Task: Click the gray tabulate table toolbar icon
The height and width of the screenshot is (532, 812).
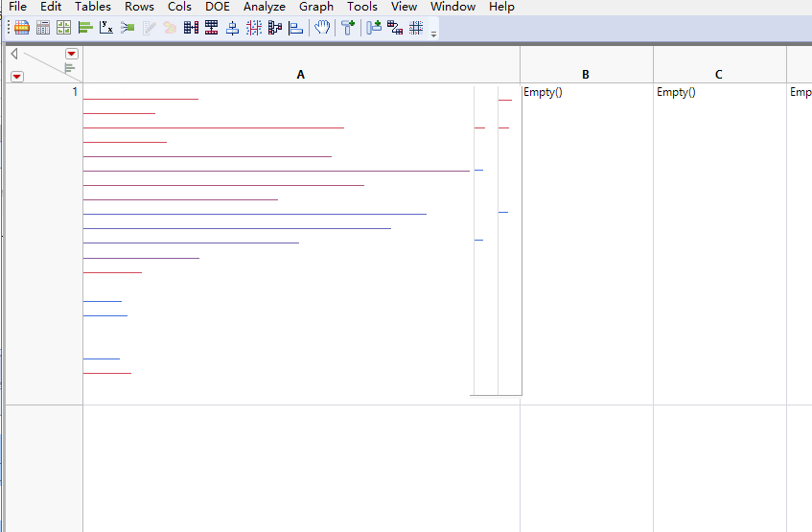Action: click(43, 28)
